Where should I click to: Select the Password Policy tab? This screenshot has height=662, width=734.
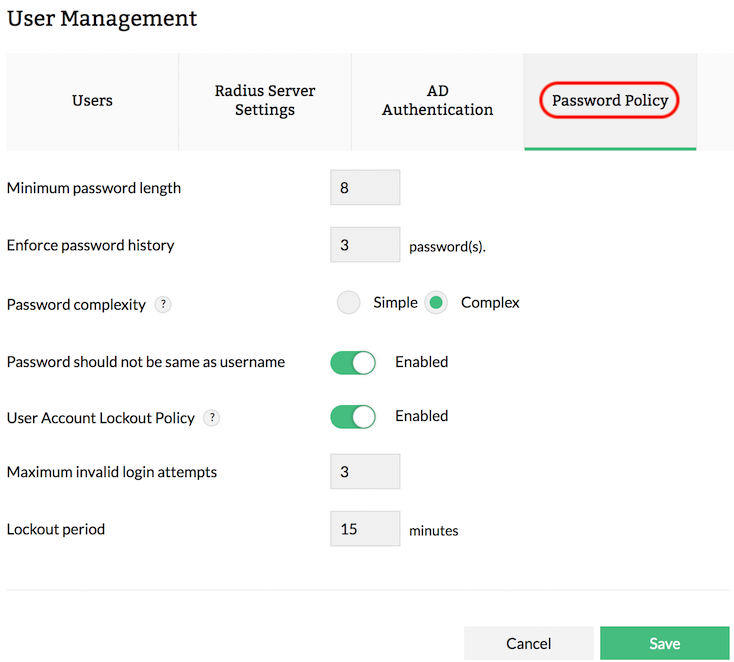pyautogui.click(x=610, y=101)
